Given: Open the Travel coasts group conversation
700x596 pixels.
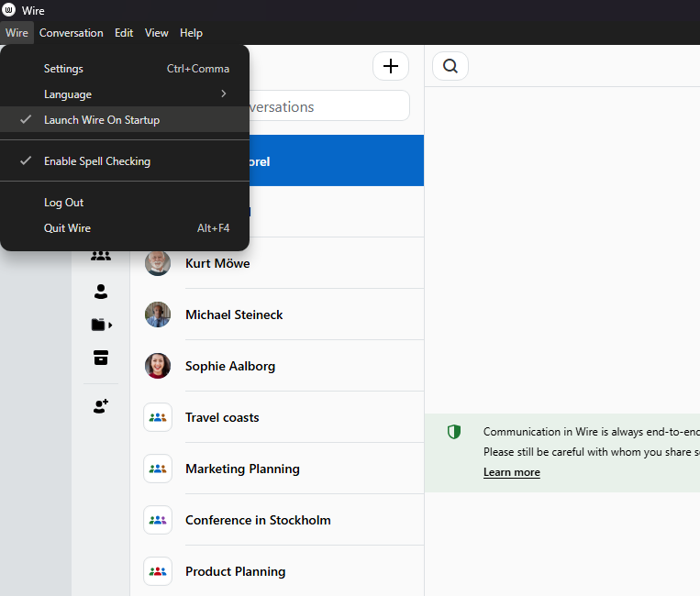Looking at the screenshot, I should [277, 417].
